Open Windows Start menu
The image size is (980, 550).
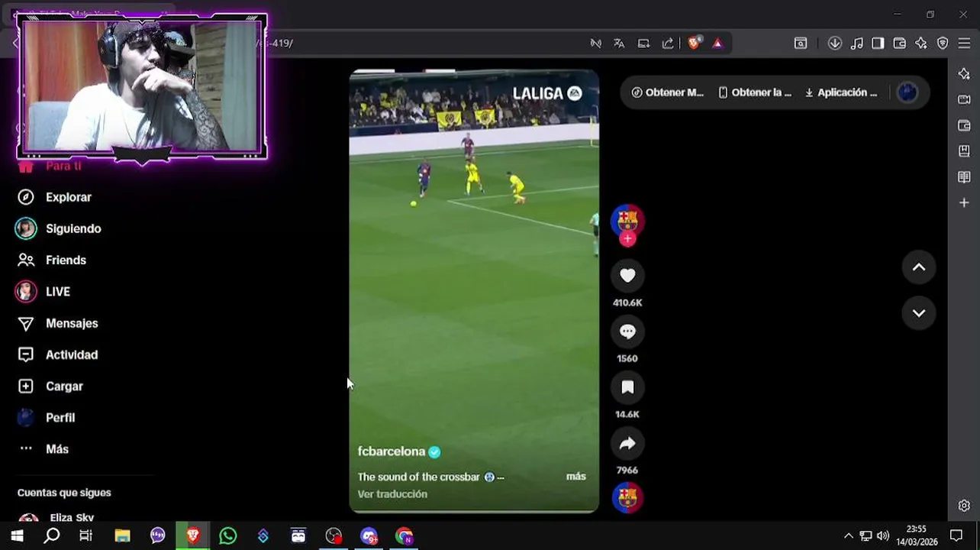click(x=17, y=535)
